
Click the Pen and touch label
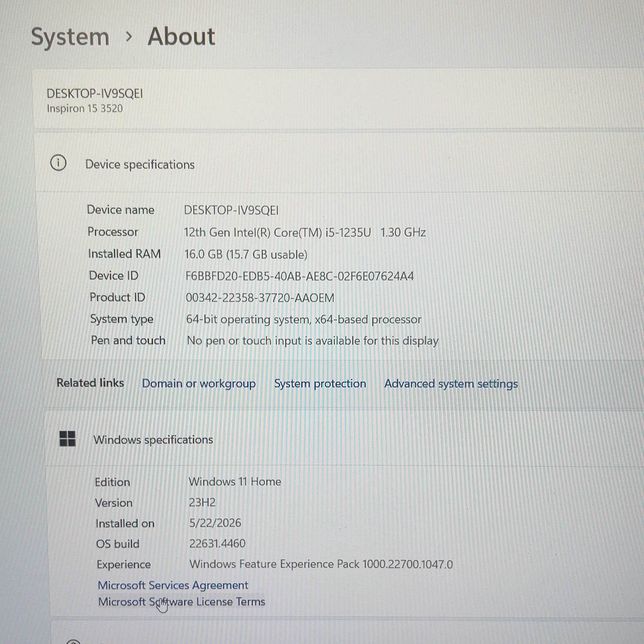pos(128,340)
